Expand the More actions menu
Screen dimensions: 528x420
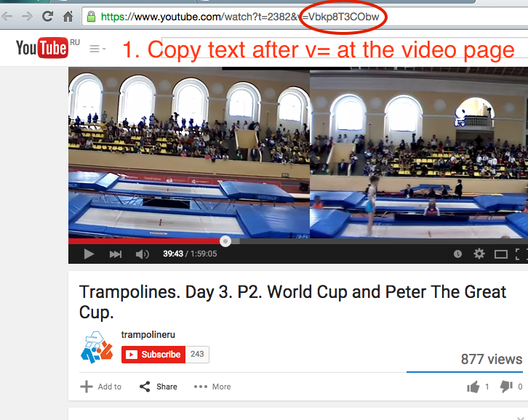click(x=212, y=387)
